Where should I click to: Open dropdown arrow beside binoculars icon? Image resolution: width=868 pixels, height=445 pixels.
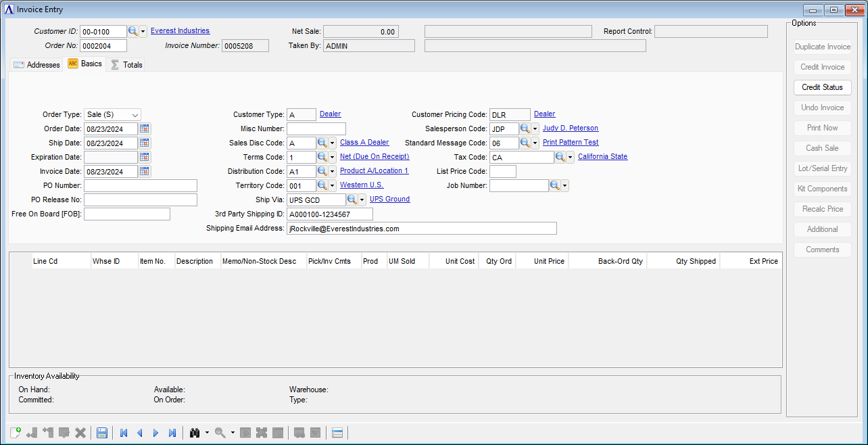tap(207, 433)
